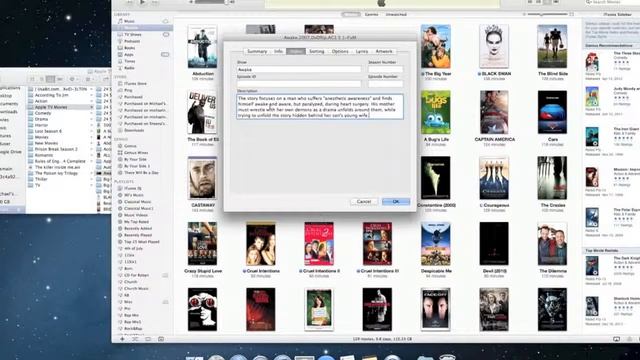Switch Finder to list view
640x360 pixels.
tap(41, 79)
